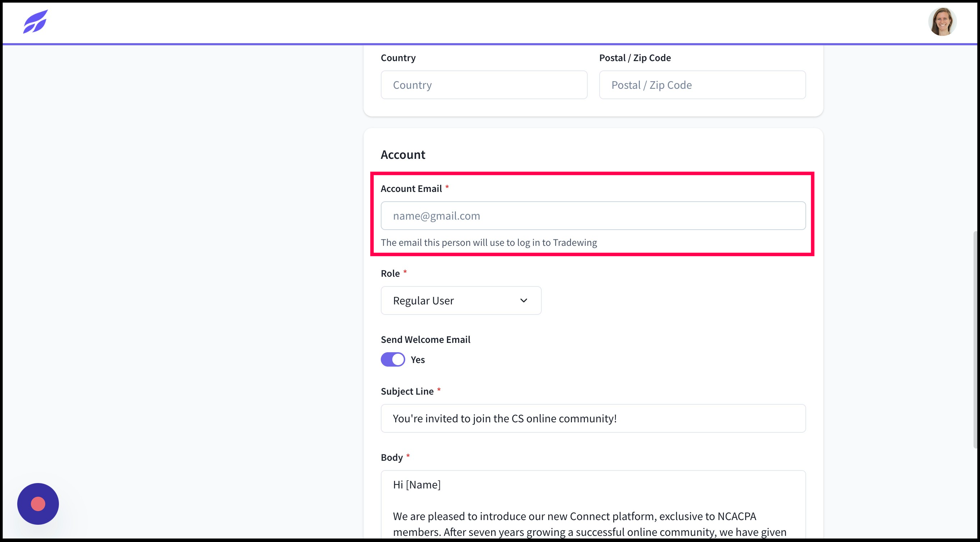This screenshot has height=542, width=980.
Task: Click the 'Send Welcome Email' label
Action: [425, 340]
